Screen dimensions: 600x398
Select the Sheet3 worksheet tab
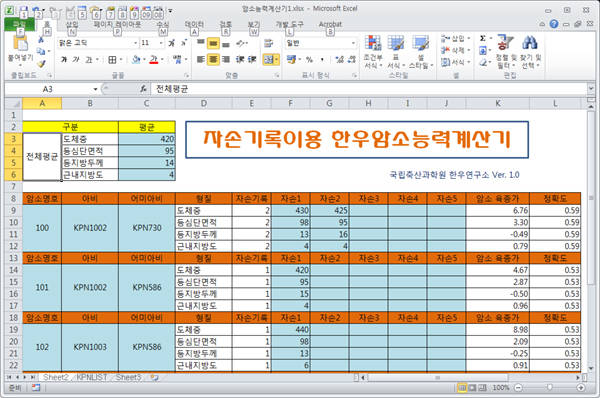[x=128, y=377]
